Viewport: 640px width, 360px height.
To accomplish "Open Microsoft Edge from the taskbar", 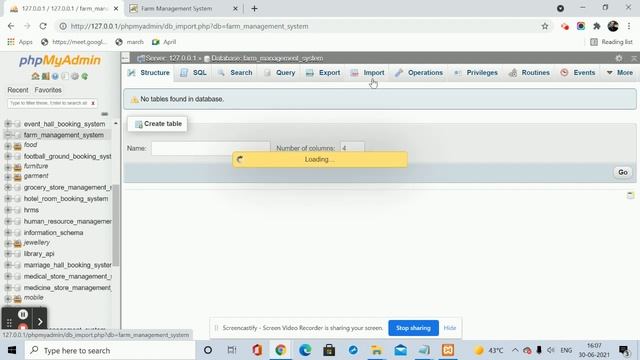I will [304, 350].
